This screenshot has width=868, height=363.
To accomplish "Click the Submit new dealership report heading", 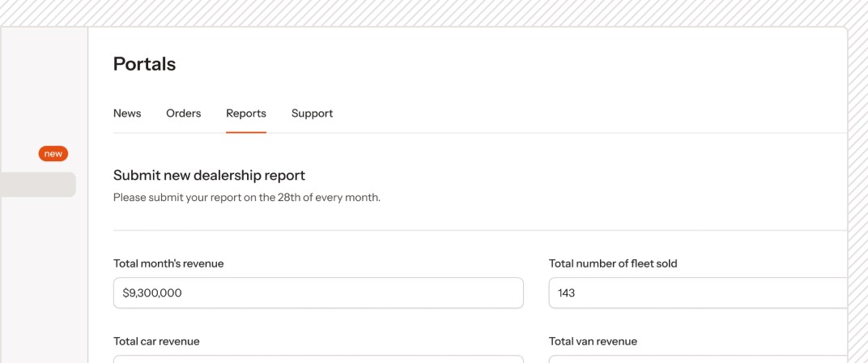I will point(209,176).
